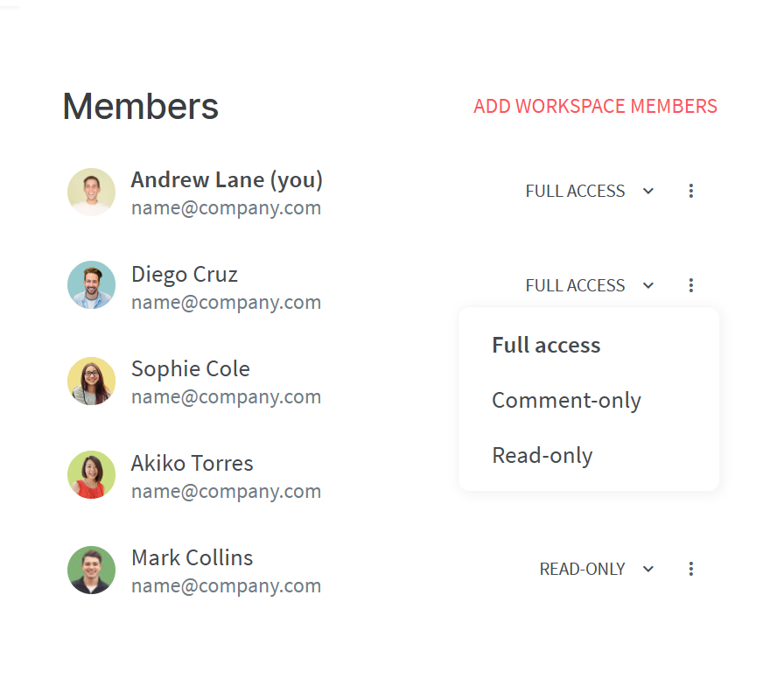Collapse Diego Cruz's access chevron
784x700 pixels.
648,285
